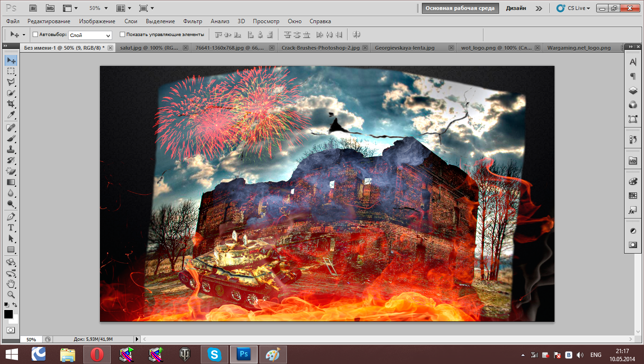Open the CS Live dropdown
The height and width of the screenshot is (364, 644).
[573, 8]
